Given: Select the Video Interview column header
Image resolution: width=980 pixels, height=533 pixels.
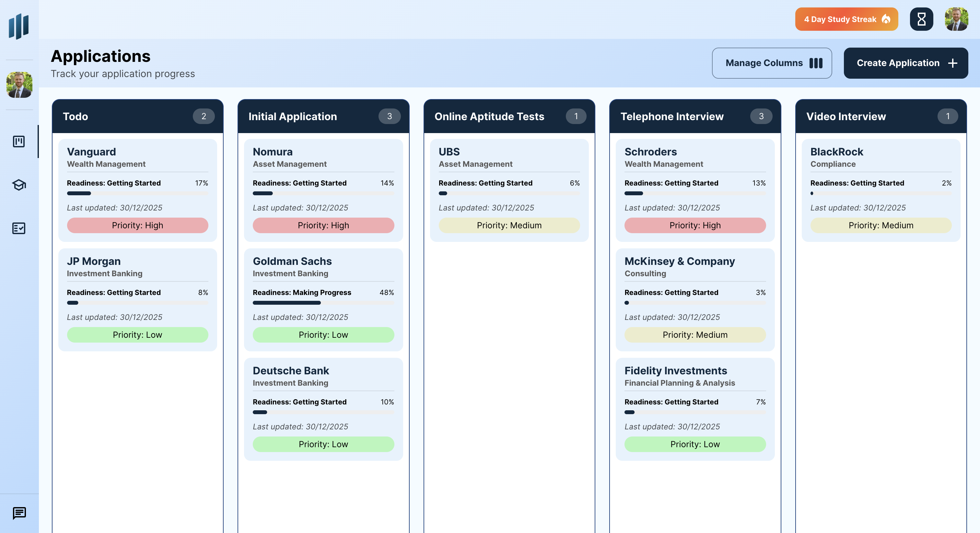Looking at the screenshot, I should click(846, 116).
